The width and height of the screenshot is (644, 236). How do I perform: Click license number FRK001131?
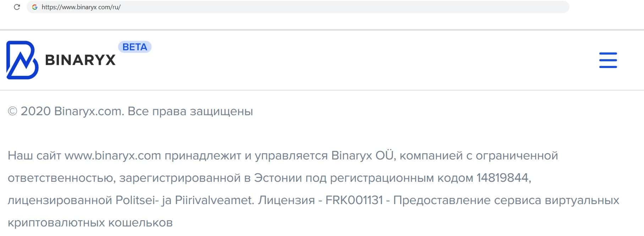click(354, 200)
